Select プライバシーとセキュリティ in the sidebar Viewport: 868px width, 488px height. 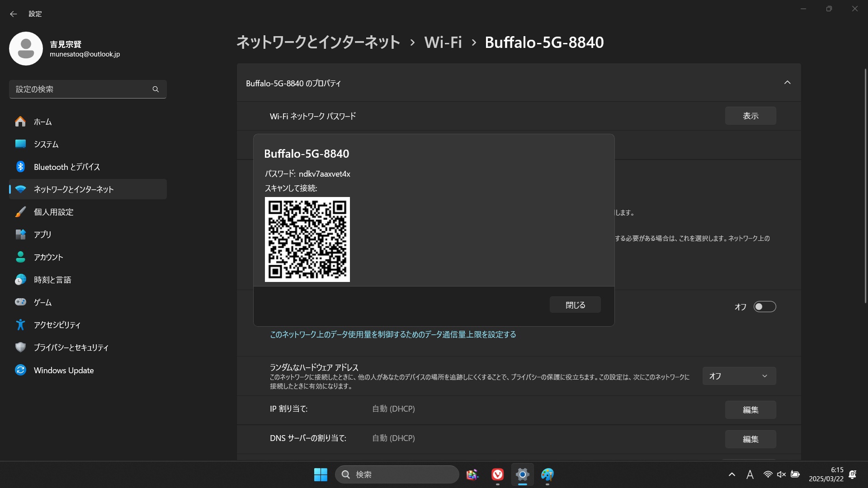[x=71, y=347]
